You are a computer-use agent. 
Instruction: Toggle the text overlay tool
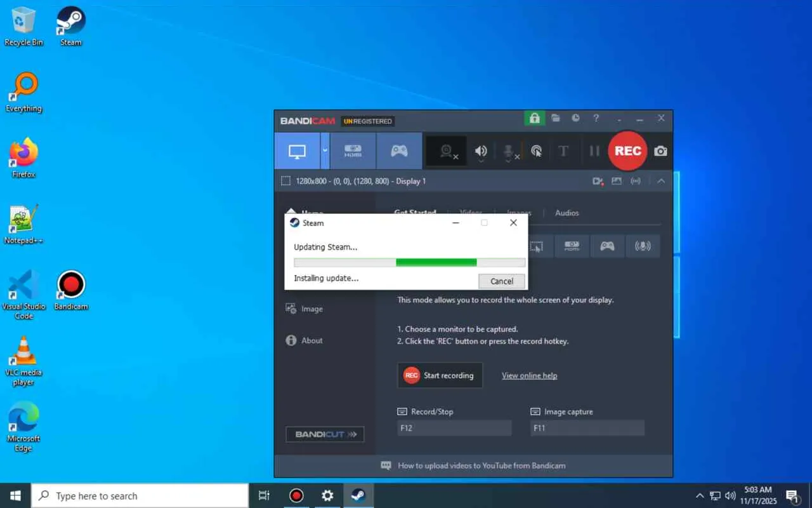tap(563, 151)
